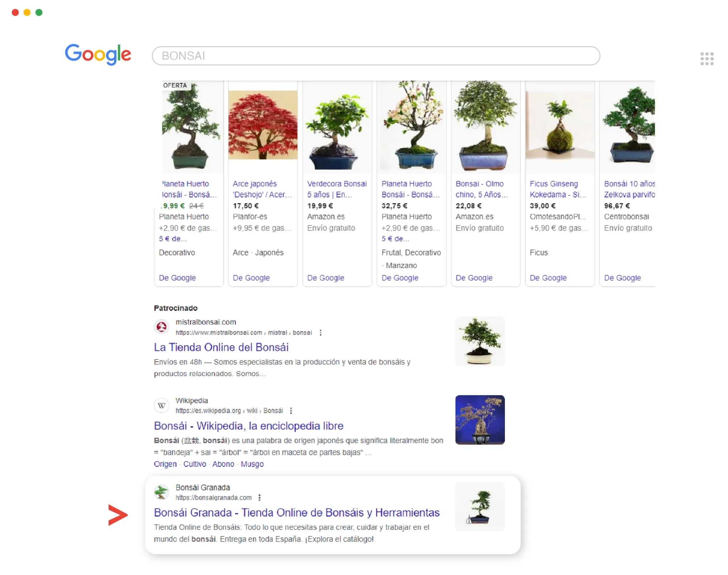Open 'La Tienda Online del Bonsái' link

[x=221, y=347]
